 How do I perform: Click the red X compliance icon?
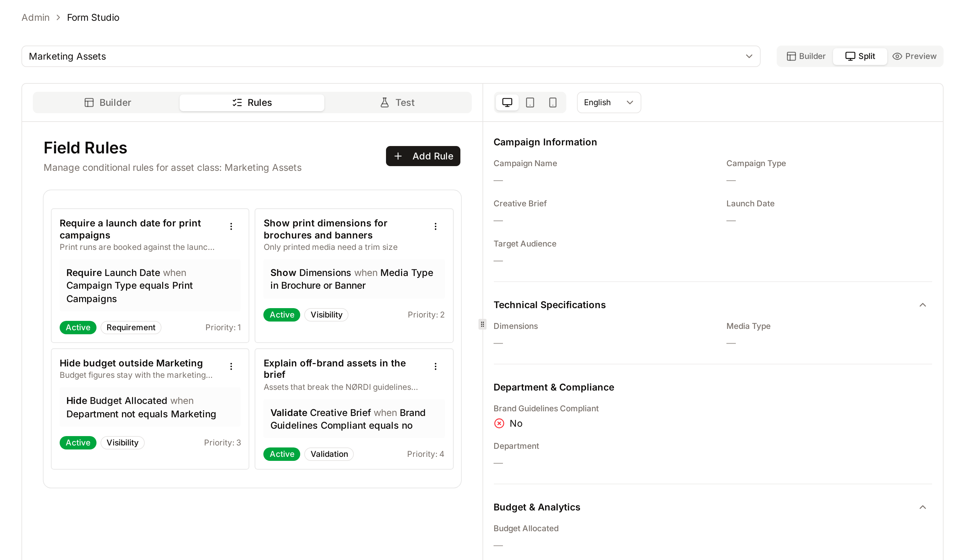point(499,423)
